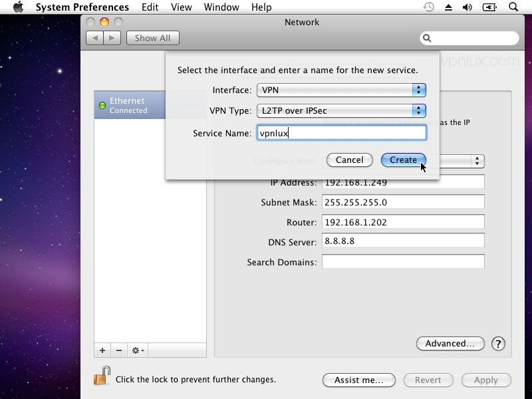Click the Show All button
532x399 pixels.
[153, 38]
